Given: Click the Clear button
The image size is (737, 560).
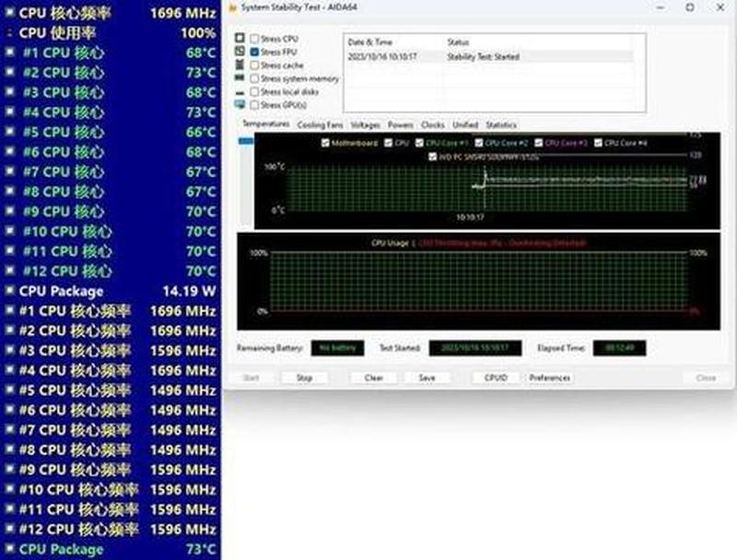Looking at the screenshot, I should [x=374, y=378].
